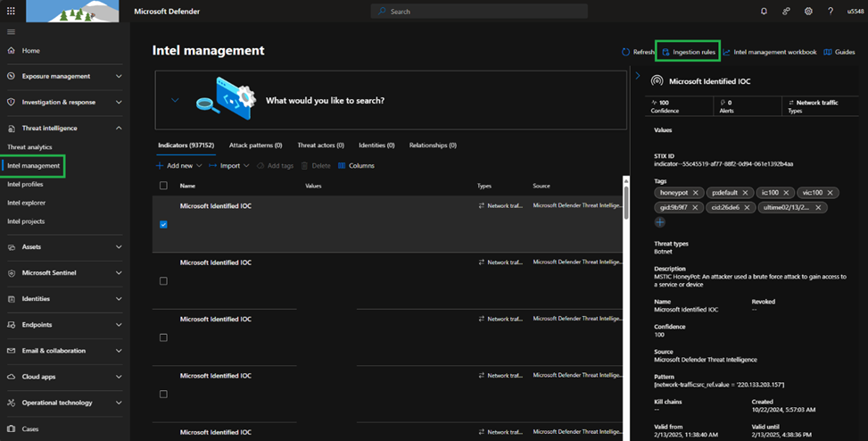Screen dimensions: 868x441
Task: Click the Home house icon
Action: pyautogui.click(x=11, y=50)
